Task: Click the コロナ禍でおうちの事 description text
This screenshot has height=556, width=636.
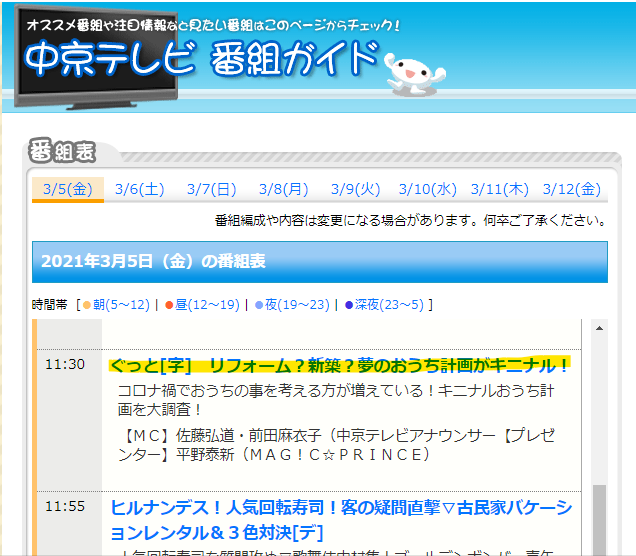Action: [x=336, y=400]
